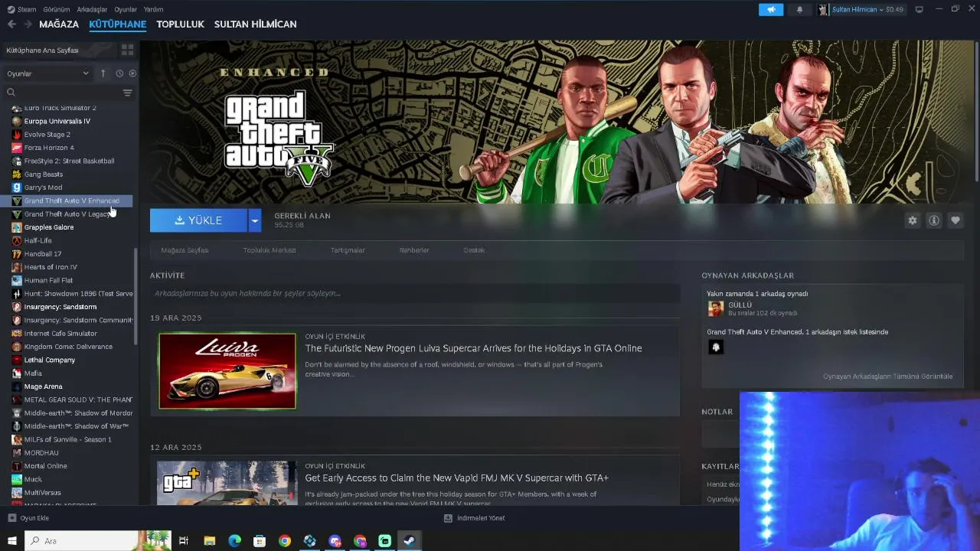Image resolution: width=980 pixels, height=551 pixels.
Task: Open Microsoft Store taskbar icon
Action: (x=260, y=541)
